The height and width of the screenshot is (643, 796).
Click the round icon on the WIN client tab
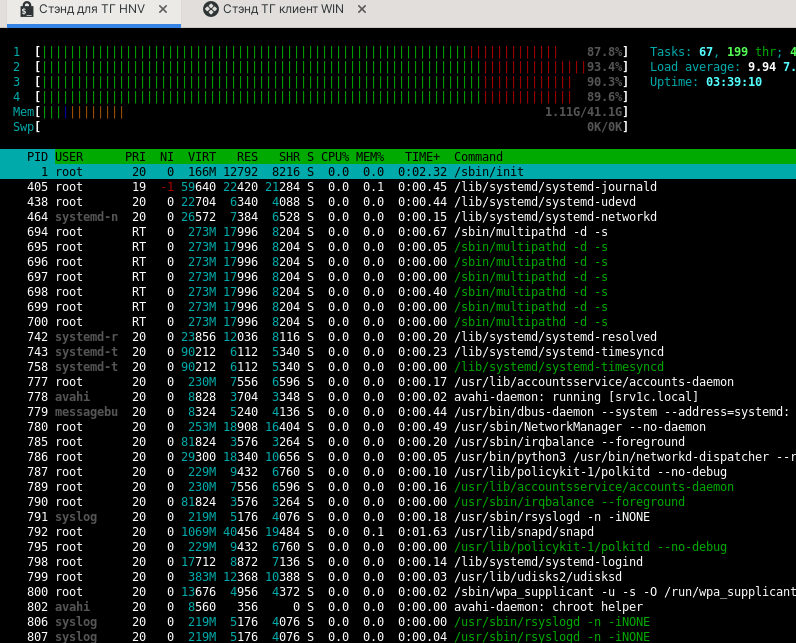point(210,10)
